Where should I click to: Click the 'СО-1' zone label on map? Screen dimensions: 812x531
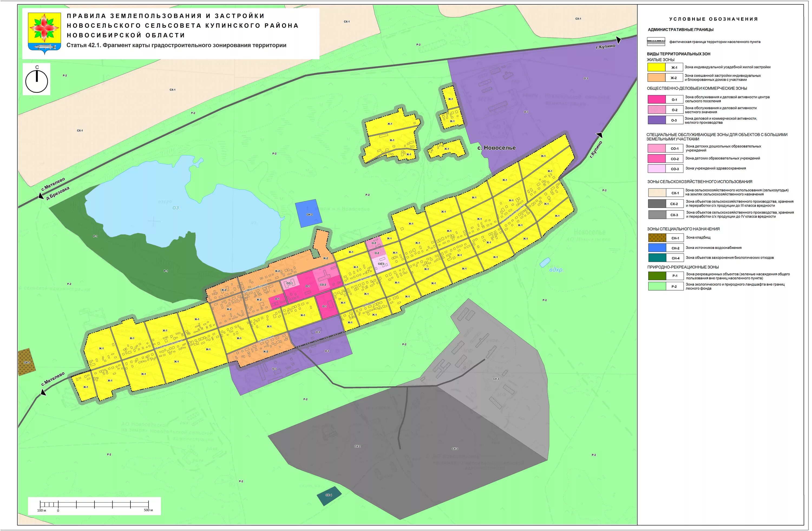click(289, 283)
